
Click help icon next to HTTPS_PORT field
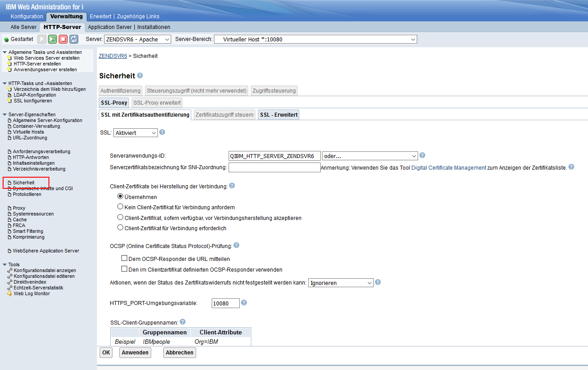[x=244, y=303]
